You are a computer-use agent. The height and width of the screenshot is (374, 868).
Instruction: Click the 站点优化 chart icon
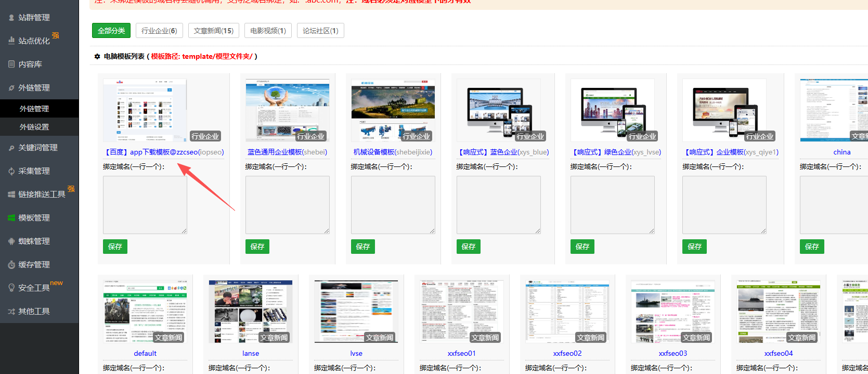pyautogui.click(x=11, y=41)
